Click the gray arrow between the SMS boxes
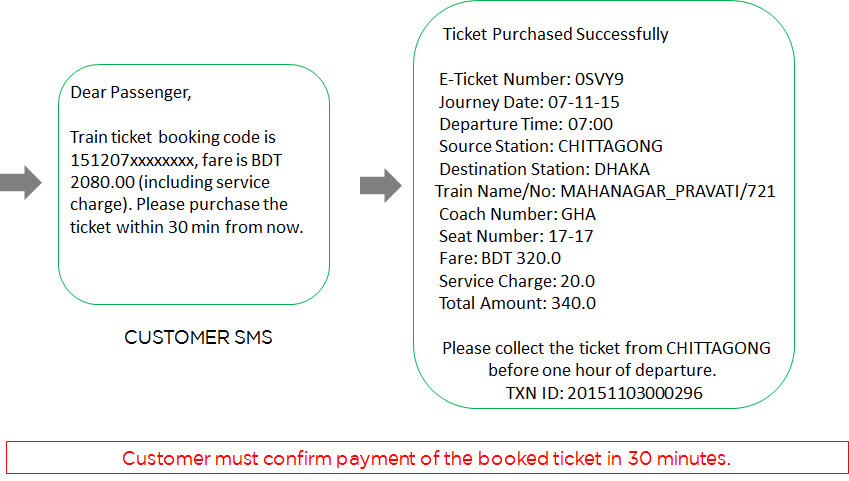Image resolution: width=849 pixels, height=481 pixels. click(381, 185)
